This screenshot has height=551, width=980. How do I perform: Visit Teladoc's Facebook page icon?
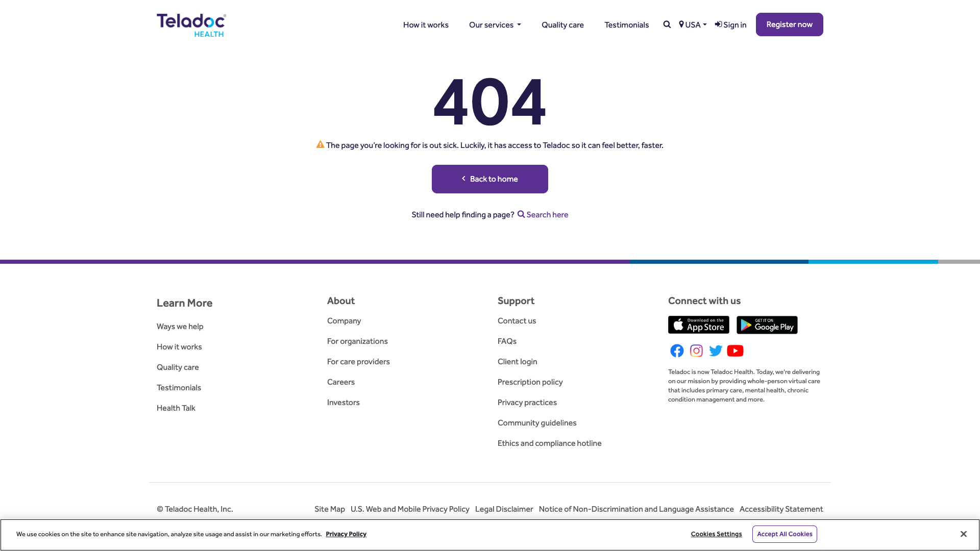pyautogui.click(x=676, y=350)
